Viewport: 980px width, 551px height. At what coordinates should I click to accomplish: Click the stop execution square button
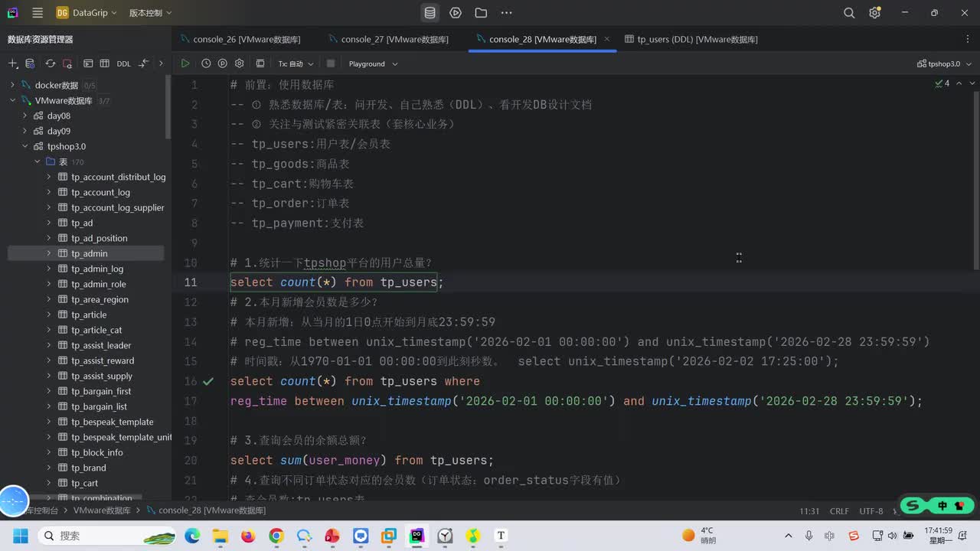pyautogui.click(x=331, y=64)
